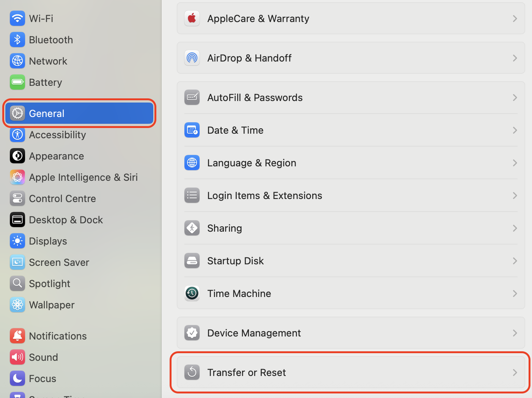Expand the AppleCare & Warranty chevron
The image size is (532, 398).
click(x=515, y=18)
